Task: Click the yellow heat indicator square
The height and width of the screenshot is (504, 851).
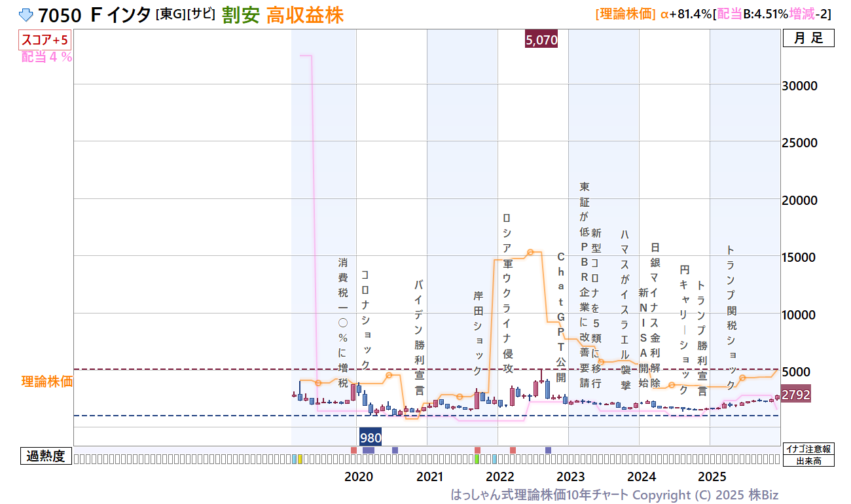Action: [300, 459]
